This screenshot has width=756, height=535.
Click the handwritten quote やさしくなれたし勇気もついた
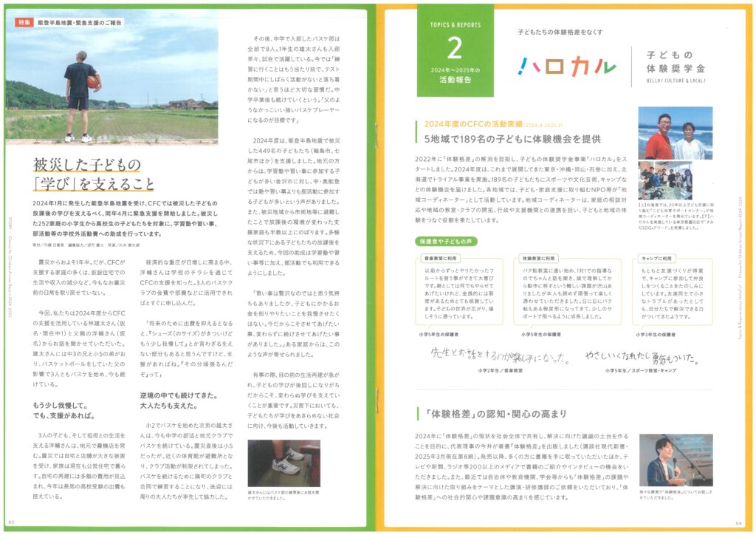[642, 357]
